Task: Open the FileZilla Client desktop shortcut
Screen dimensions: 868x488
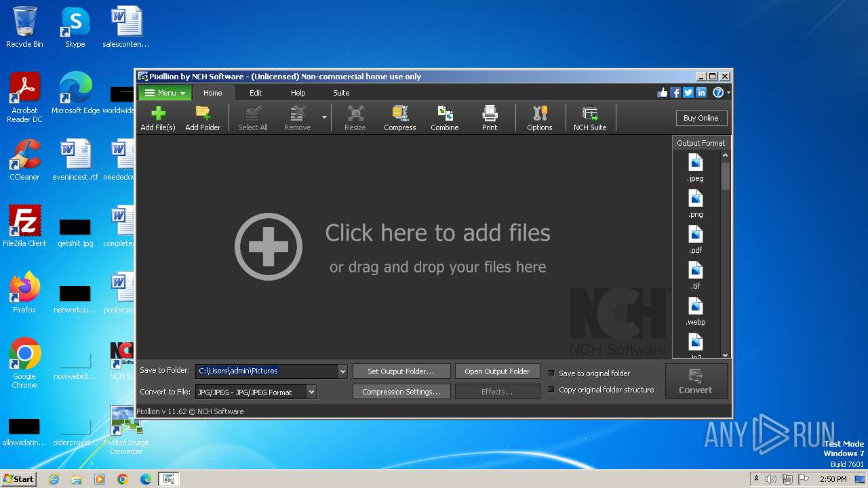Action: 24,226
